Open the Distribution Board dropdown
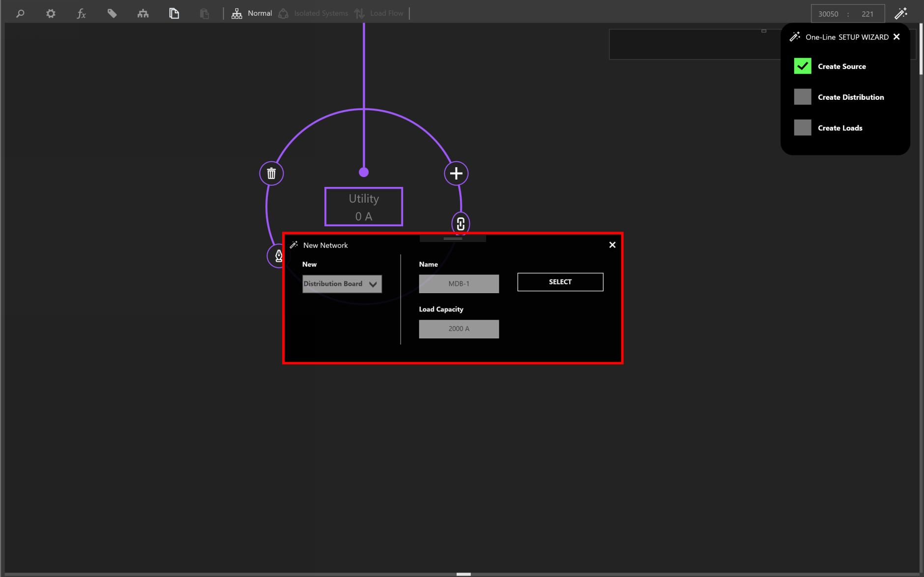Screen dimensions: 924x577 coord(342,284)
